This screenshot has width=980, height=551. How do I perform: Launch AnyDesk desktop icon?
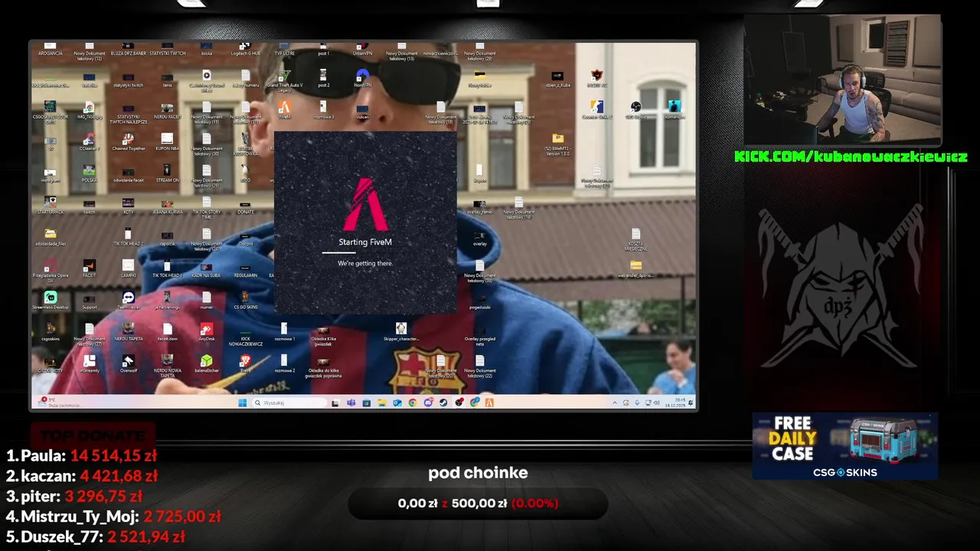[207, 331]
